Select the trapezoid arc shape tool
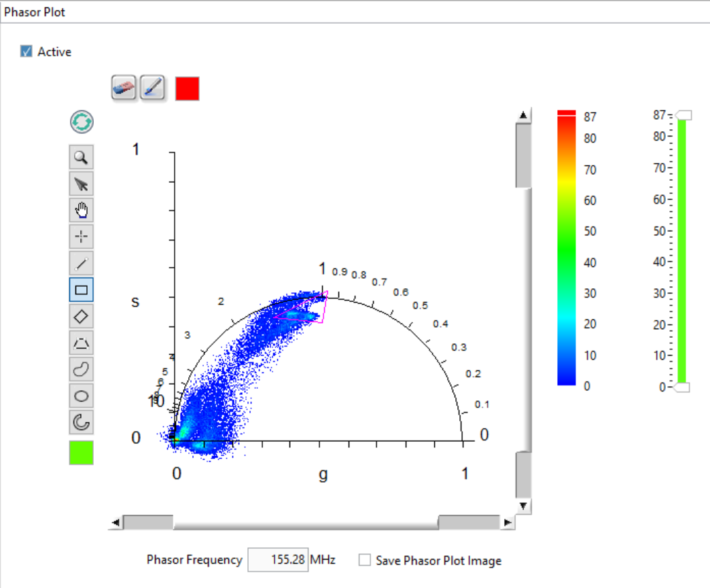Image resolution: width=710 pixels, height=588 pixels. [81, 343]
